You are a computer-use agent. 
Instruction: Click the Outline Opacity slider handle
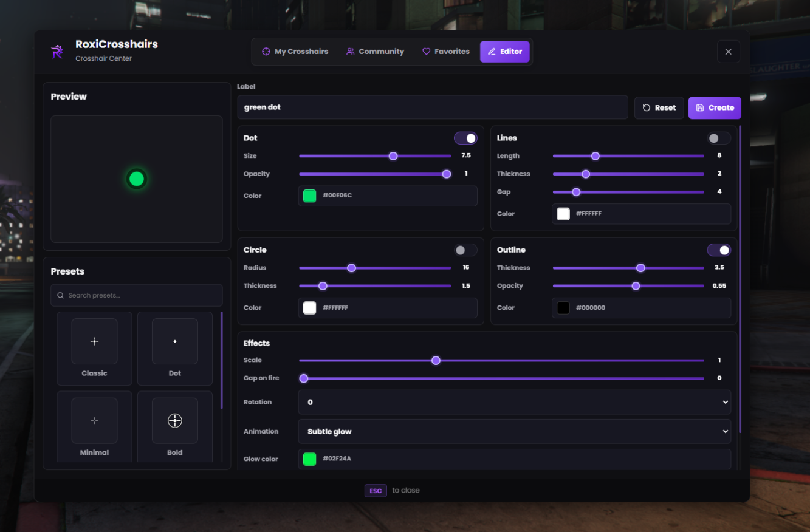point(636,286)
